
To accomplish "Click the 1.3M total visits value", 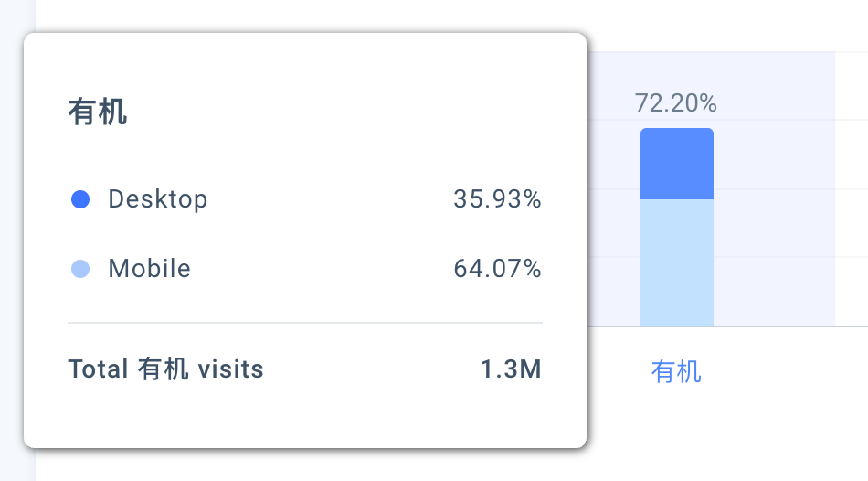I will 511,369.
